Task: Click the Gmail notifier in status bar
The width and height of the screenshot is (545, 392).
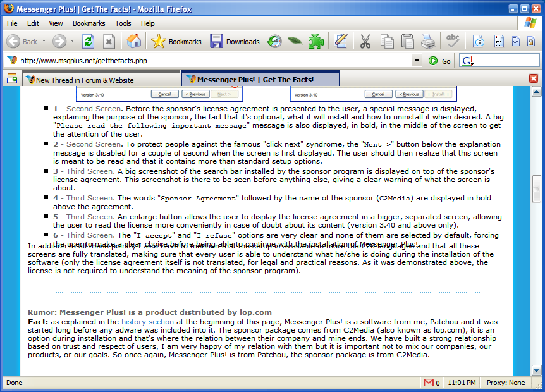Action: click(432, 383)
